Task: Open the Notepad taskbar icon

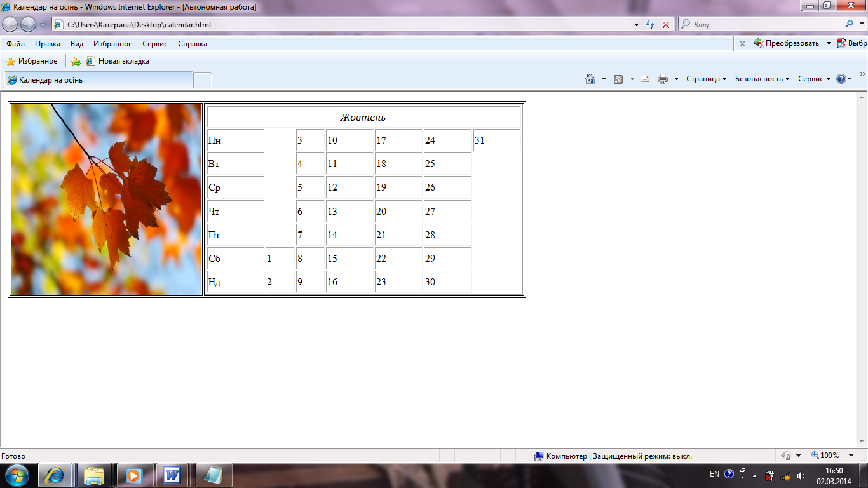Action: tap(214, 475)
